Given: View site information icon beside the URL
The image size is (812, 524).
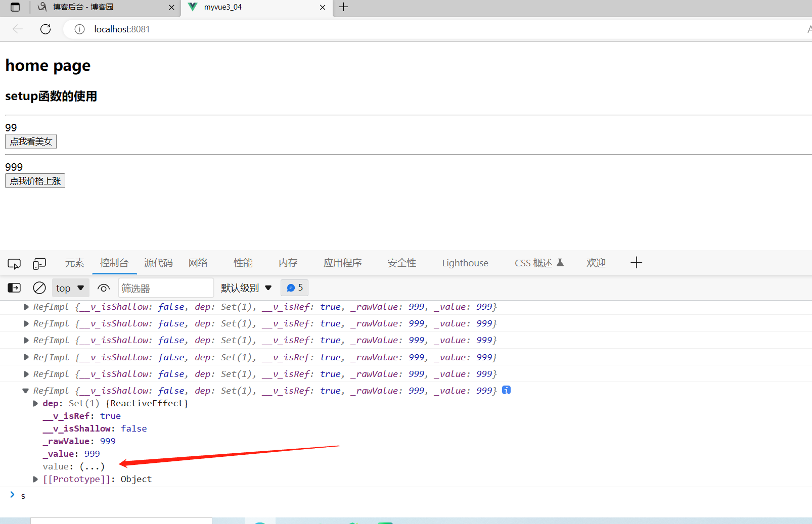Looking at the screenshot, I should click(79, 29).
